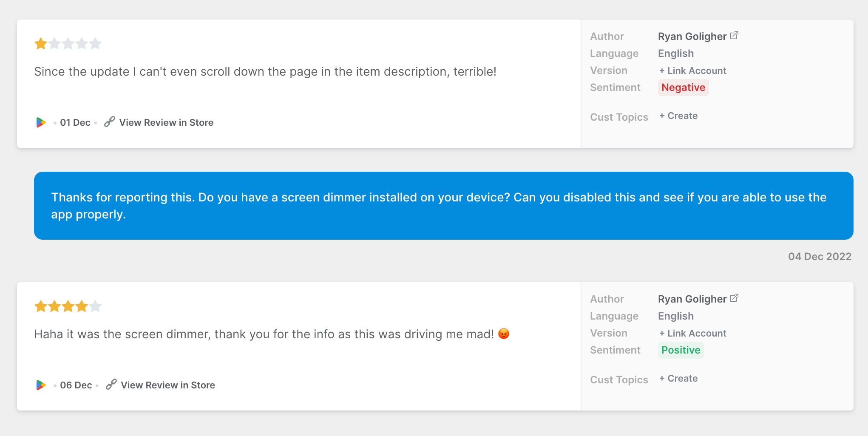Click the chain link icon in 06 Dec review
868x436 pixels.
coord(111,385)
